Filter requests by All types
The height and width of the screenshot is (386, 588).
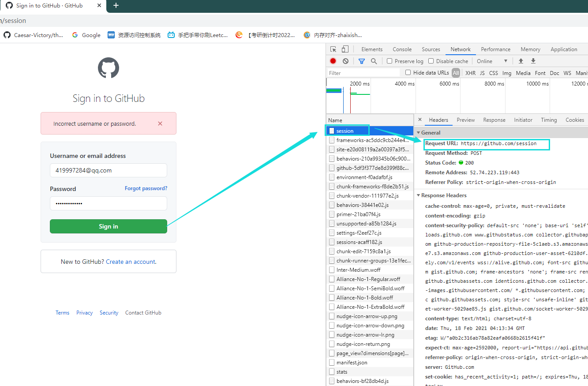click(456, 73)
